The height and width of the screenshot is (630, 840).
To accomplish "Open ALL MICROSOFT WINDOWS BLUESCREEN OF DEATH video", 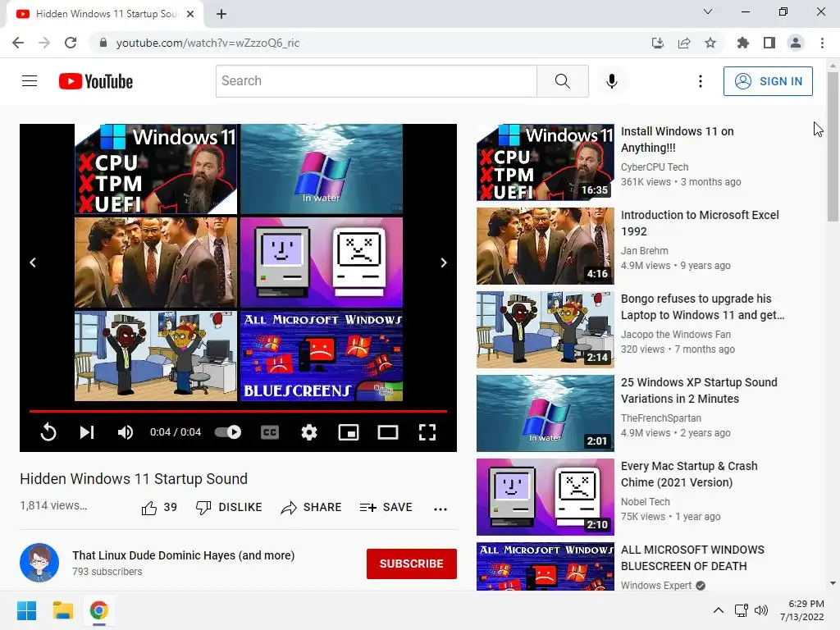I will click(x=692, y=558).
